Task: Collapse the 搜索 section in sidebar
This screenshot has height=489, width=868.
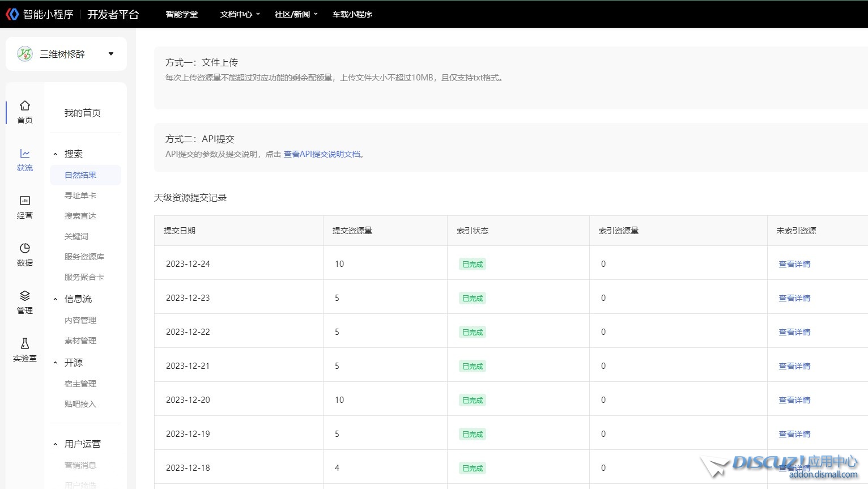Action: (56, 154)
